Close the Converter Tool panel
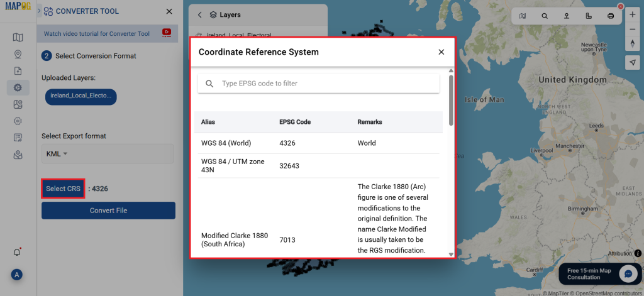 (169, 11)
